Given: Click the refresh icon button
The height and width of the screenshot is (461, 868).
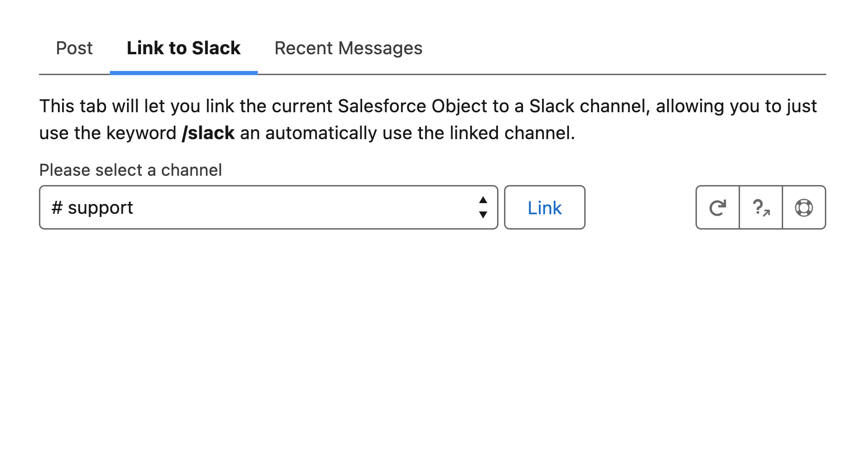Looking at the screenshot, I should point(717,208).
